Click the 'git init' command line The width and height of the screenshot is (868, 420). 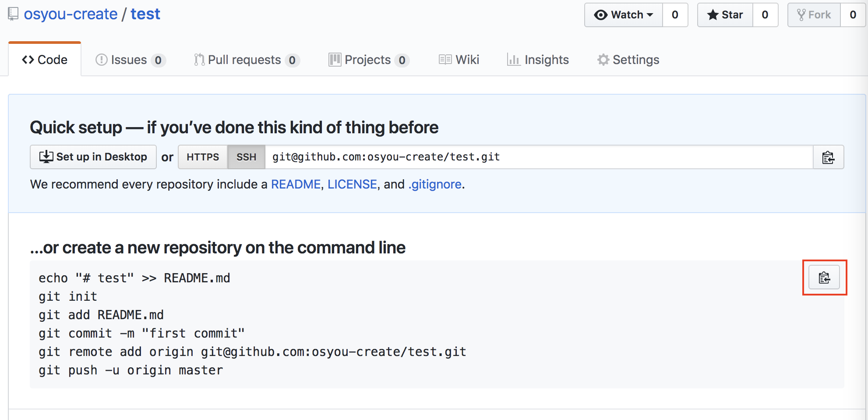68,296
